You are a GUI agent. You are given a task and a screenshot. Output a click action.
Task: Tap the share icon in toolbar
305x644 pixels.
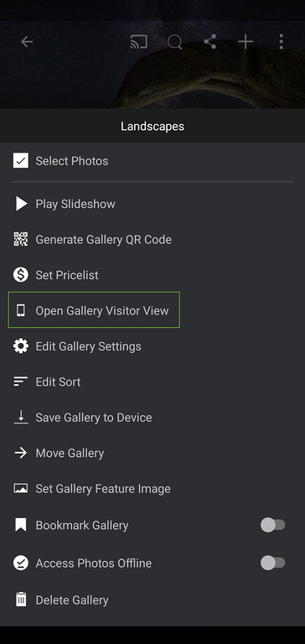(x=210, y=41)
